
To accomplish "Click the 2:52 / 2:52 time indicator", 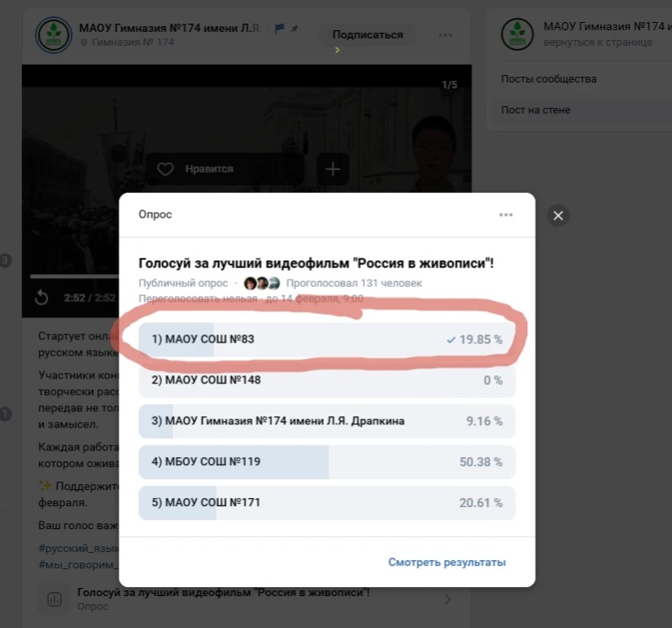I will [x=90, y=298].
